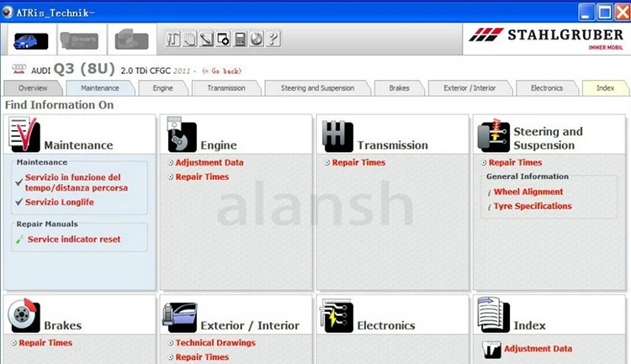Click the 2.0 TDi CFGC engine text
Screen dimensions: 631x364
tap(146, 71)
